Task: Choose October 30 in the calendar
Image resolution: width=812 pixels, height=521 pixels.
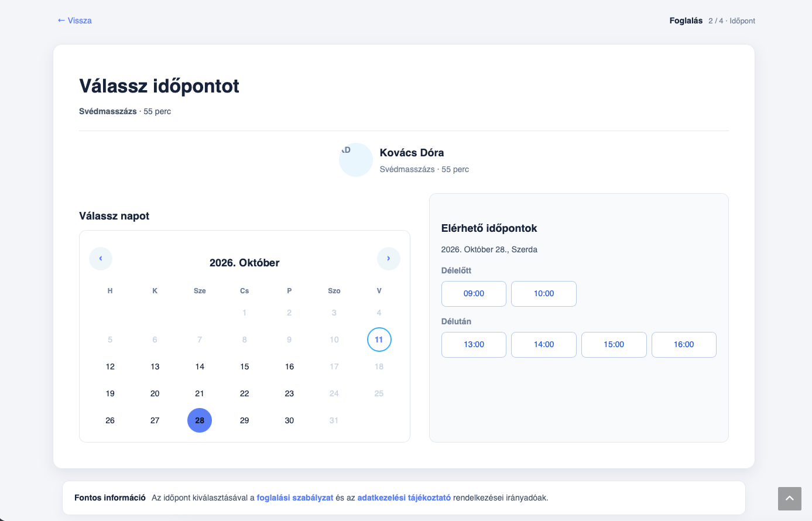Action: [x=289, y=420]
